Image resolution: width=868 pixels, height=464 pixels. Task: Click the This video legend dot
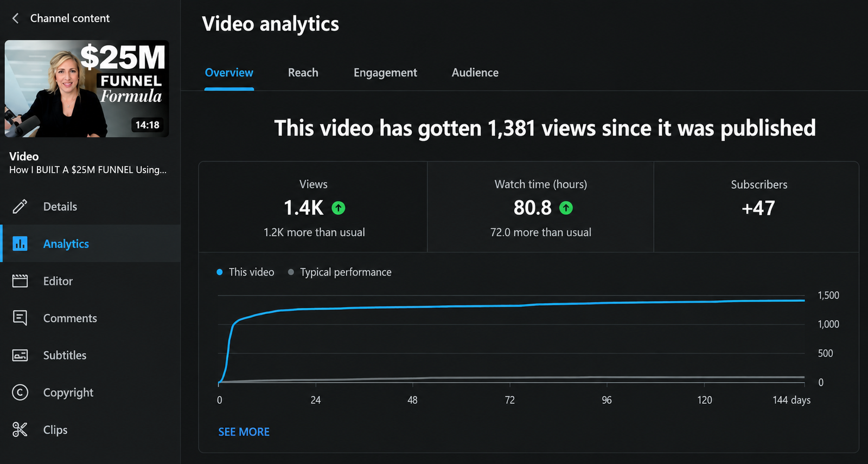220,272
